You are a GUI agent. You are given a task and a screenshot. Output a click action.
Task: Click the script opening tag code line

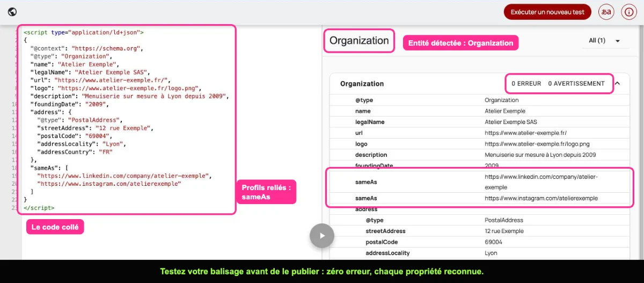point(83,32)
